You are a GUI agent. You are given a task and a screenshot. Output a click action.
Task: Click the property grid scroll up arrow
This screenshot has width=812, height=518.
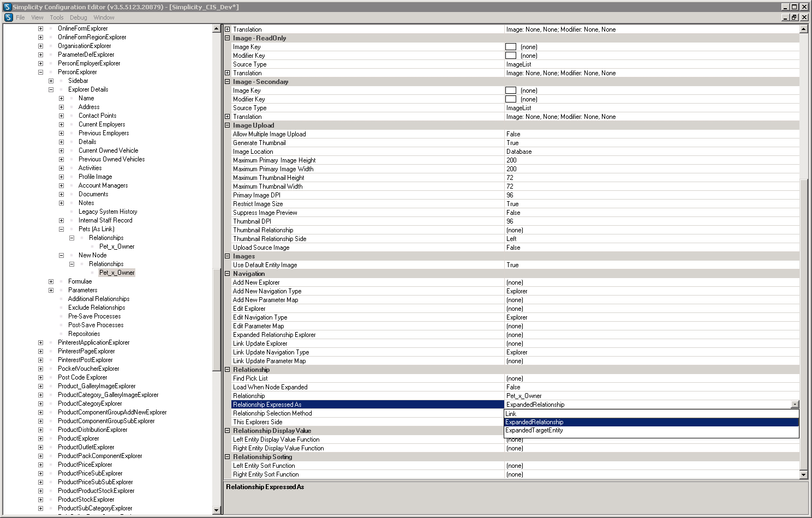pyautogui.click(x=803, y=29)
